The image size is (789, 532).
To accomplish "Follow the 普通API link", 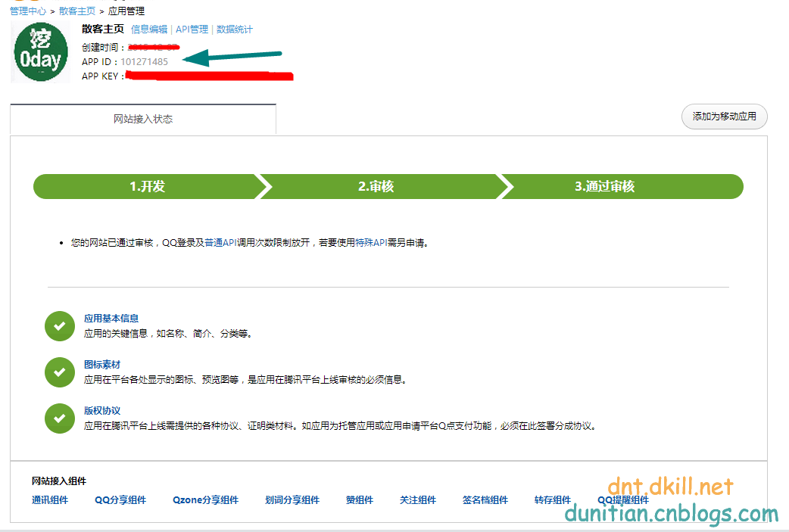I will [220, 243].
